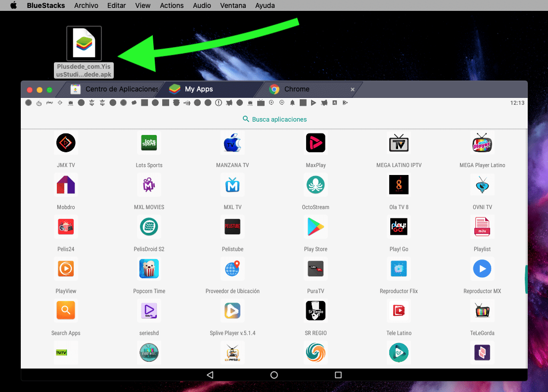The image size is (548, 392).
Task: Launch Splive Player v.5.1.4
Action: 232,311
